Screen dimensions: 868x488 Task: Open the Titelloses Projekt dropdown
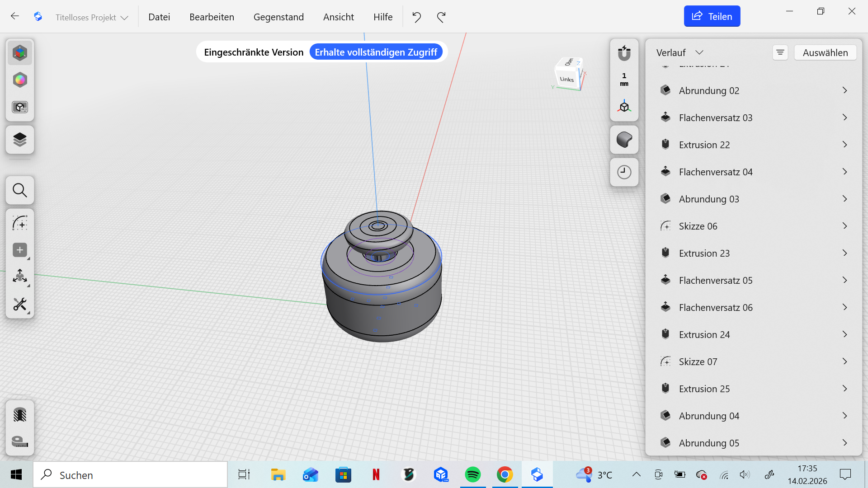click(x=92, y=17)
